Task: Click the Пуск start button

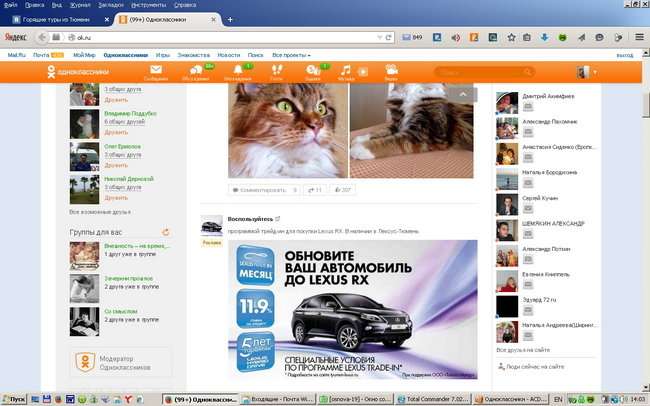Action: point(14,399)
